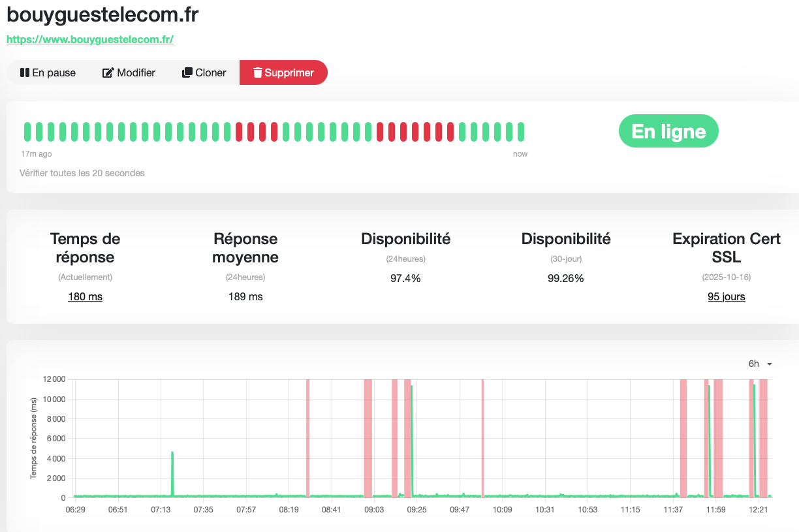Pause monitoring with the En pause label

click(54, 72)
